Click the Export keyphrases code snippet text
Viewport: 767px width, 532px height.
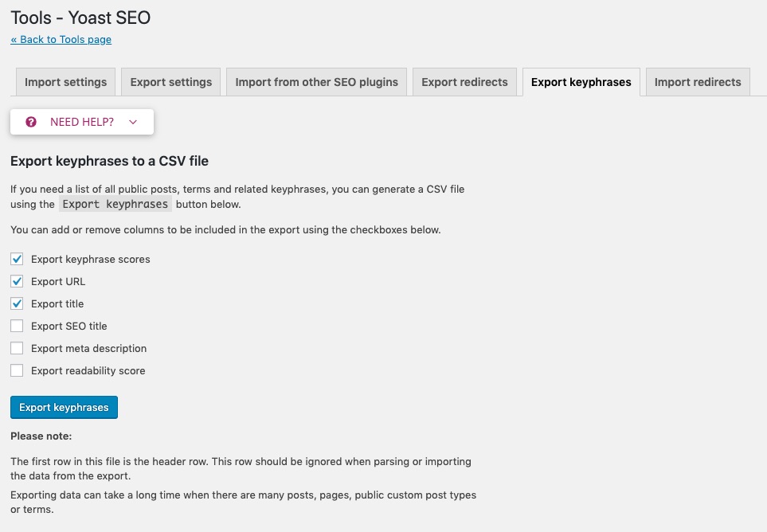pyautogui.click(x=115, y=204)
